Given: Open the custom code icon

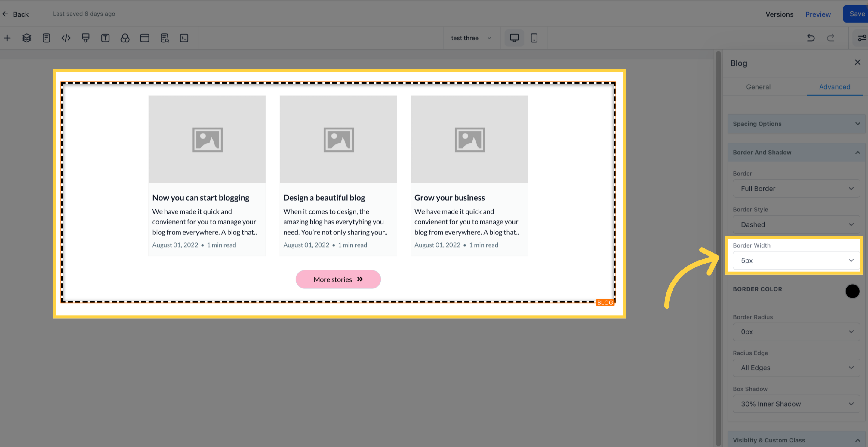Looking at the screenshot, I should point(66,38).
